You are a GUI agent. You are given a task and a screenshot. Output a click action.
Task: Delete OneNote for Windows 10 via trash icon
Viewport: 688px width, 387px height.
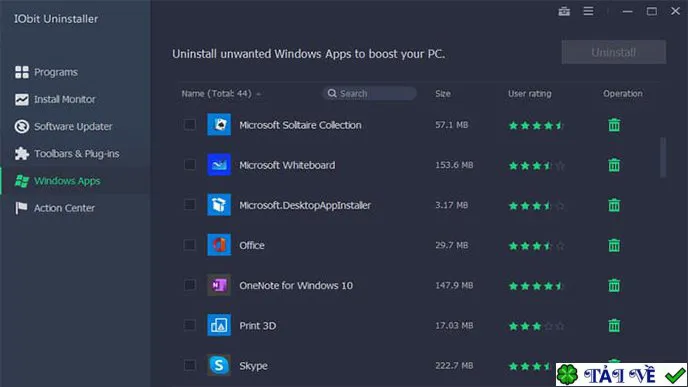pyautogui.click(x=614, y=285)
